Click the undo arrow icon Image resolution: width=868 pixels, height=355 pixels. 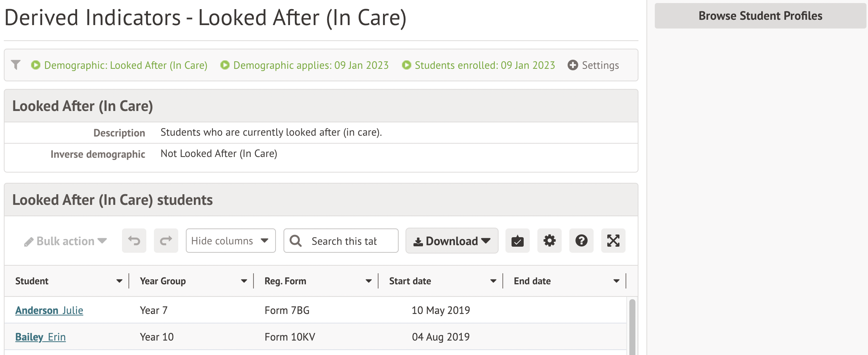pos(134,241)
